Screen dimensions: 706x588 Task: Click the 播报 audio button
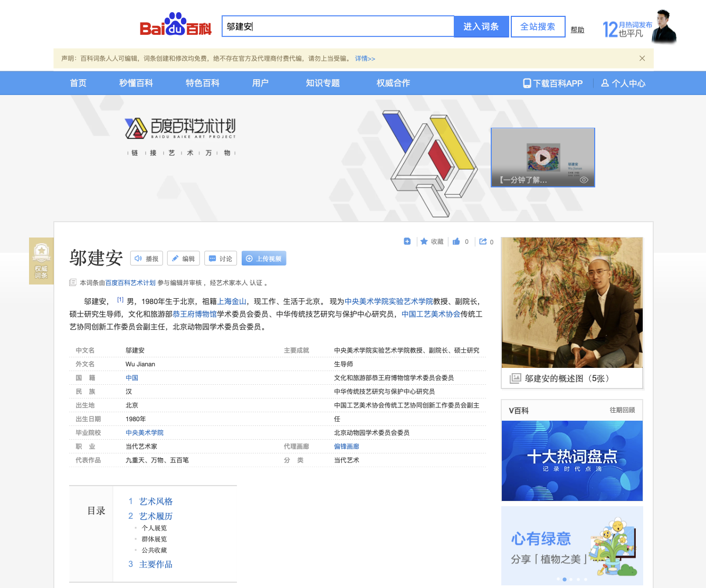147,259
